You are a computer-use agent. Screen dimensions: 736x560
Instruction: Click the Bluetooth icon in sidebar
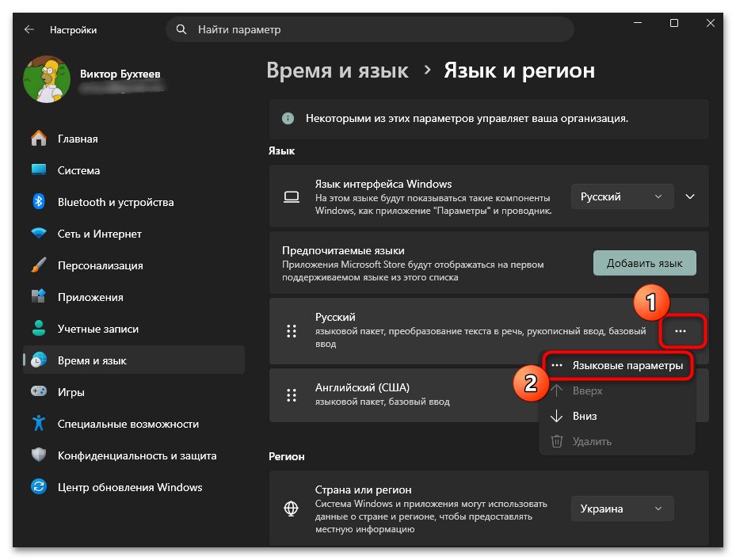tap(39, 202)
